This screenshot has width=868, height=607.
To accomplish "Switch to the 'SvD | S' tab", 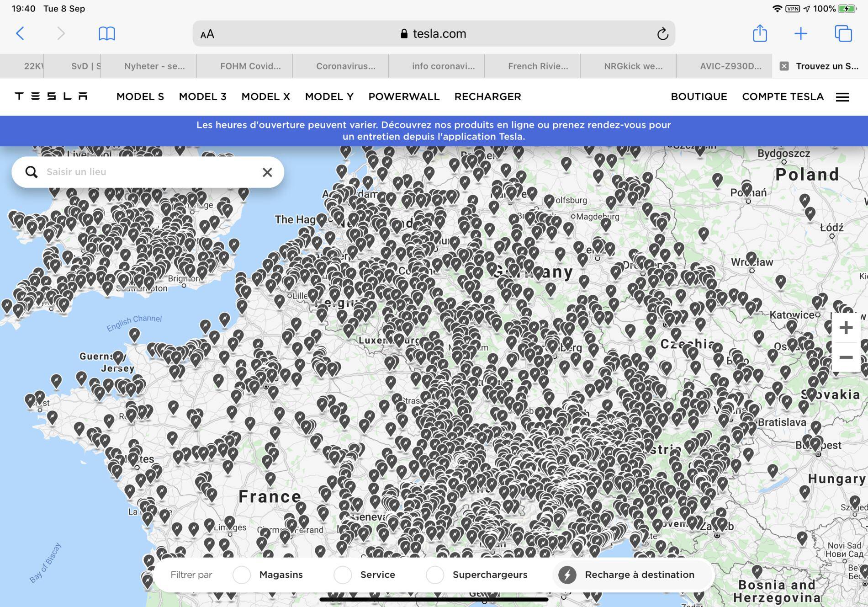I will coord(72,66).
